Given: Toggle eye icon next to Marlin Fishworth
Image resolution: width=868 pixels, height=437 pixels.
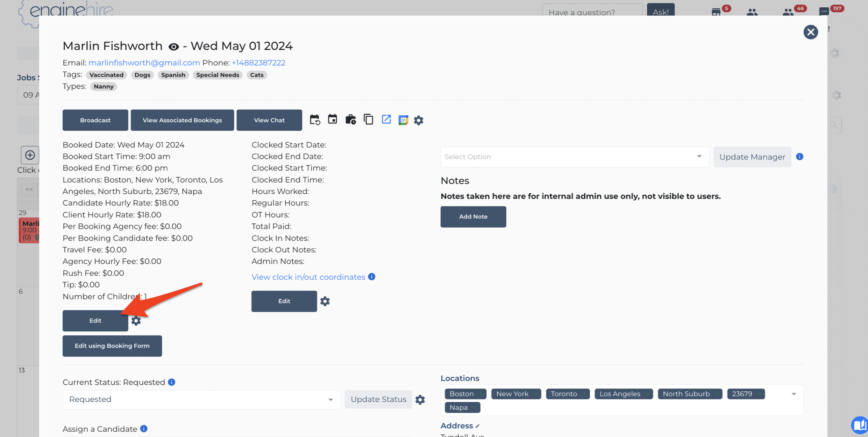Looking at the screenshot, I should (173, 46).
